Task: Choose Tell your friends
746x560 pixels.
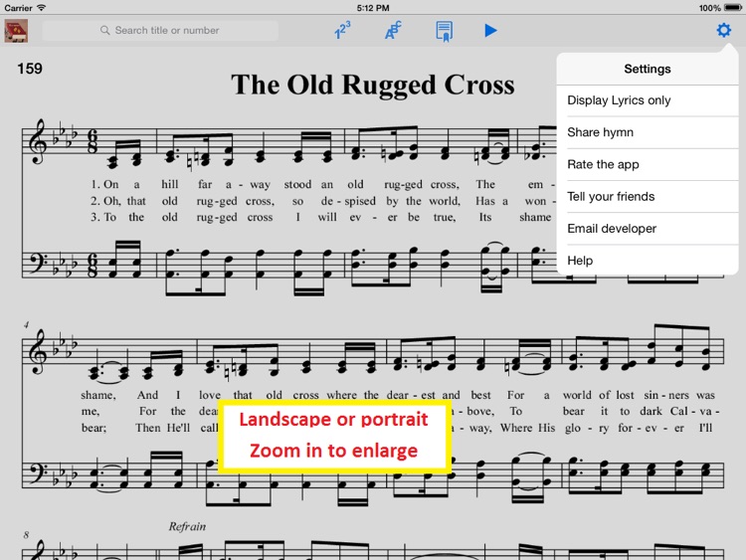Action: click(x=648, y=197)
